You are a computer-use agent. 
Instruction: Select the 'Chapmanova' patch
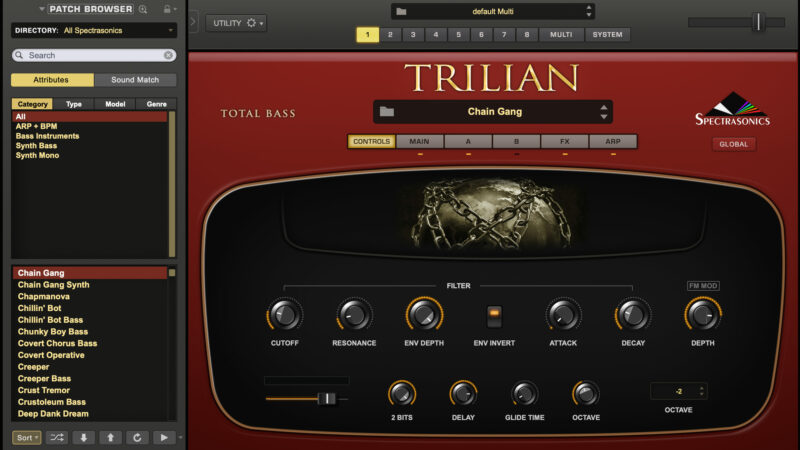tap(90, 296)
